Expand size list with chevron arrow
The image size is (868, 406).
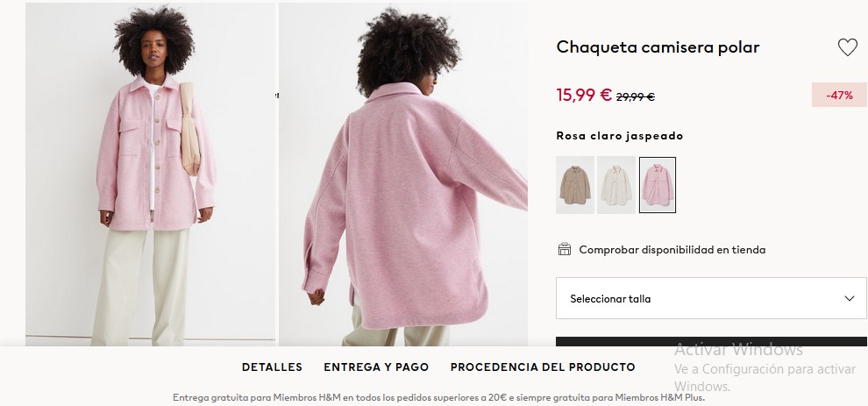pyautogui.click(x=850, y=298)
